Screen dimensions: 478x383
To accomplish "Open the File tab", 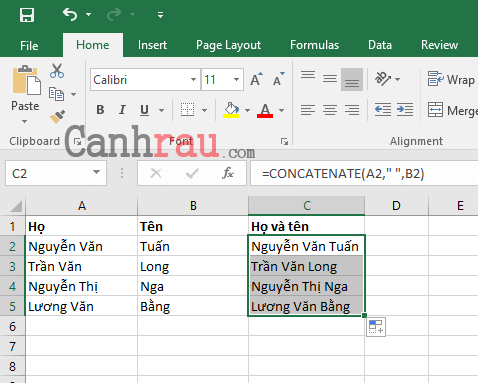I will [x=29, y=46].
